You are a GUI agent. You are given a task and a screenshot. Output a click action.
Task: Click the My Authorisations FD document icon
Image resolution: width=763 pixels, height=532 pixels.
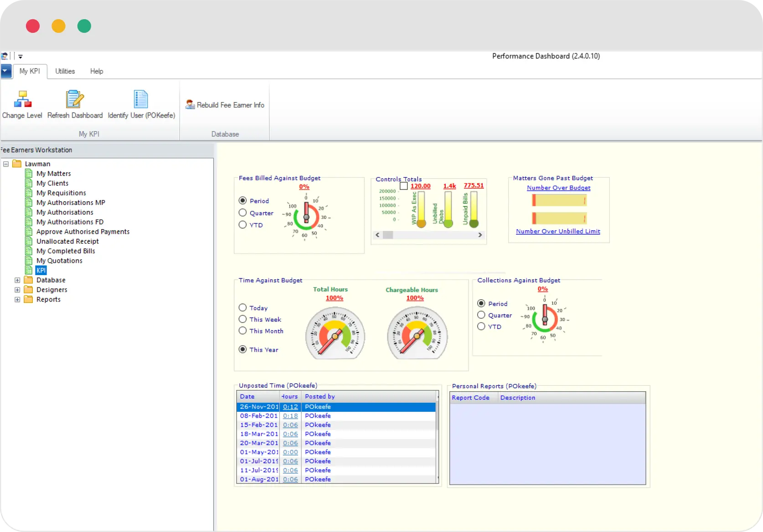(x=29, y=222)
